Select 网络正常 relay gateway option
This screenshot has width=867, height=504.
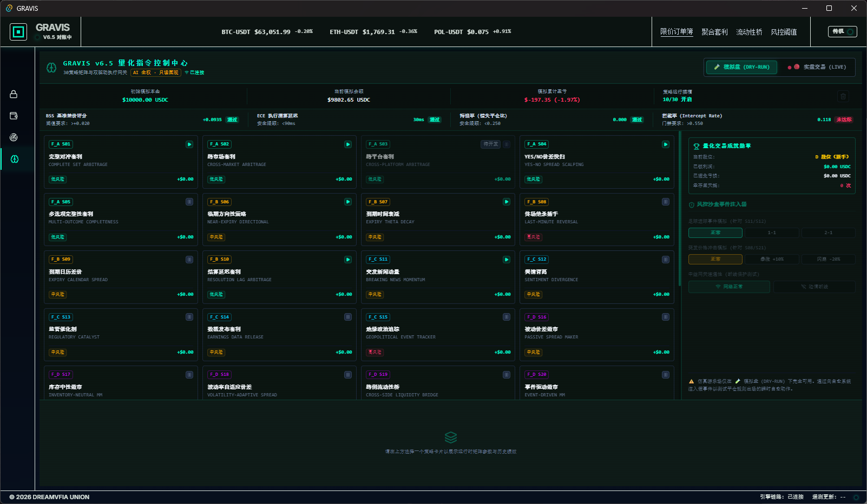pos(729,287)
